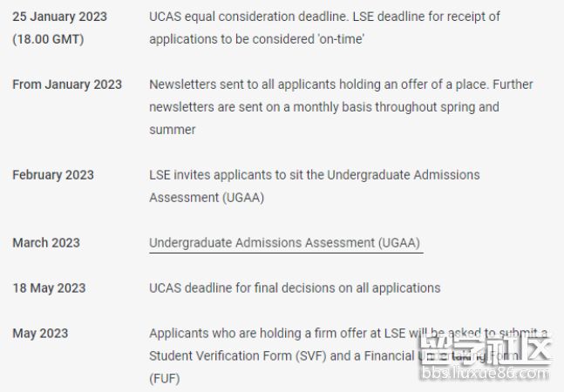This screenshot has height=392, width=564.
Task: Click the "newsletters are sent on a monthly basis" line
Action: point(324,107)
